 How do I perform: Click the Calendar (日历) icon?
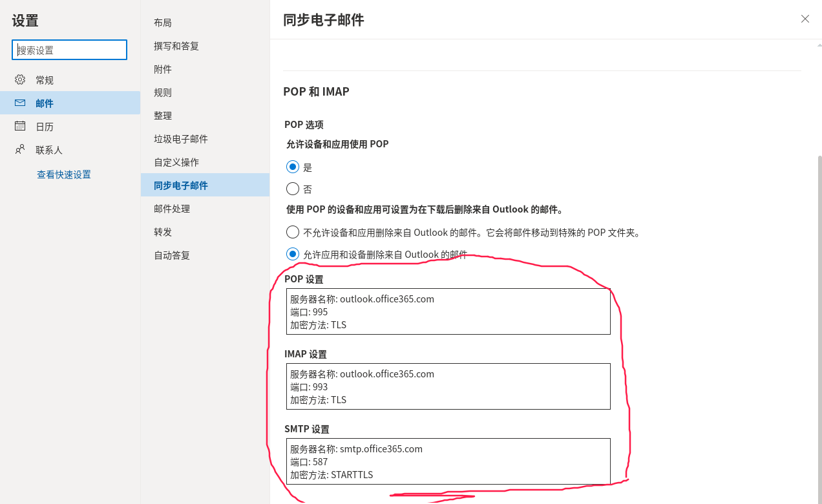pos(20,126)
